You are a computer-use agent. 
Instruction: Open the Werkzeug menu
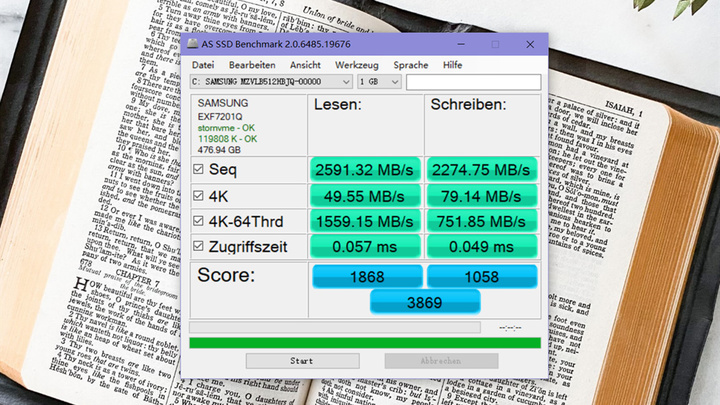[357, 64]
